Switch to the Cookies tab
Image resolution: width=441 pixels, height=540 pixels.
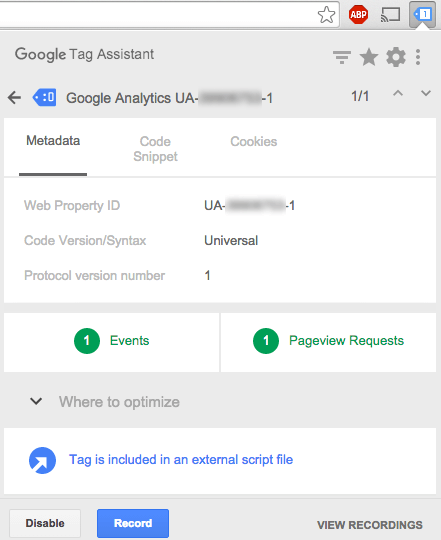(254, 142)
